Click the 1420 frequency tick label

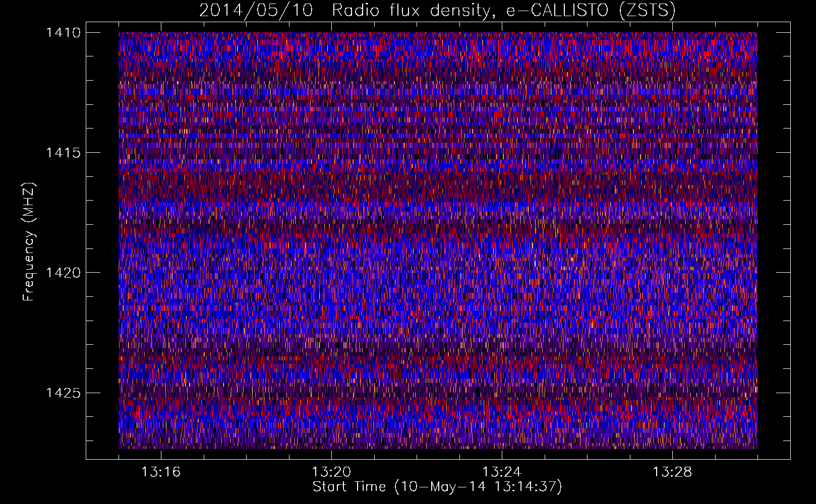point(63,273)
